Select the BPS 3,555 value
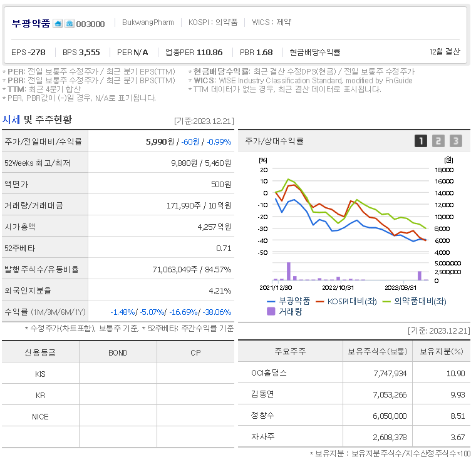The image size is (476, 467). (81, 52)
